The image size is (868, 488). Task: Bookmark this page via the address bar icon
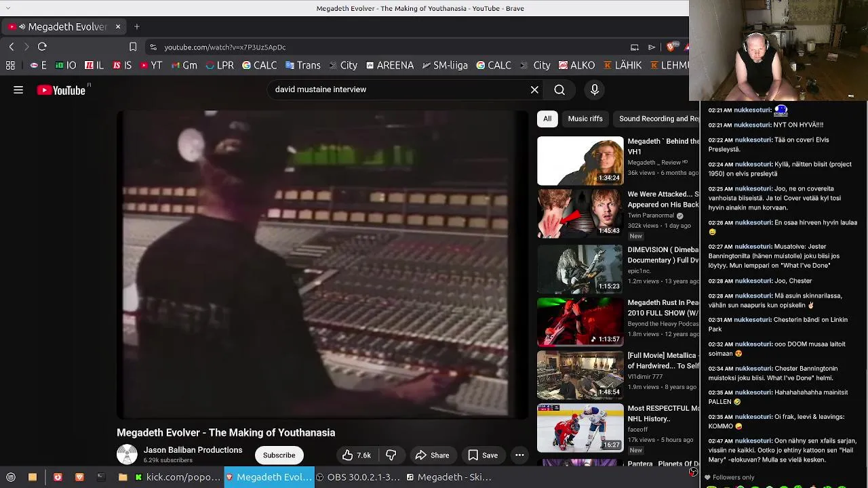(133, 47)
